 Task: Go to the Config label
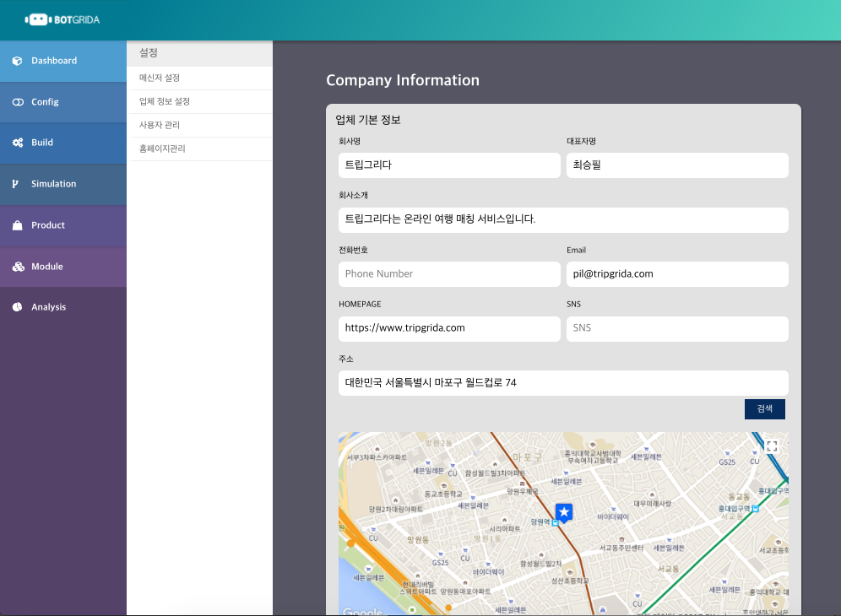45,102
